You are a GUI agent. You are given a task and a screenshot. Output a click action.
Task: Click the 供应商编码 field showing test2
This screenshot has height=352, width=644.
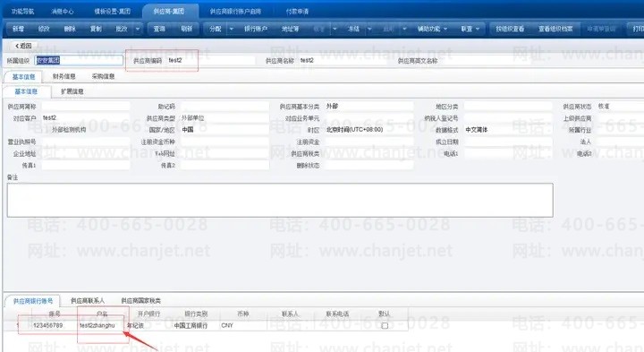[x=211, y=60]
